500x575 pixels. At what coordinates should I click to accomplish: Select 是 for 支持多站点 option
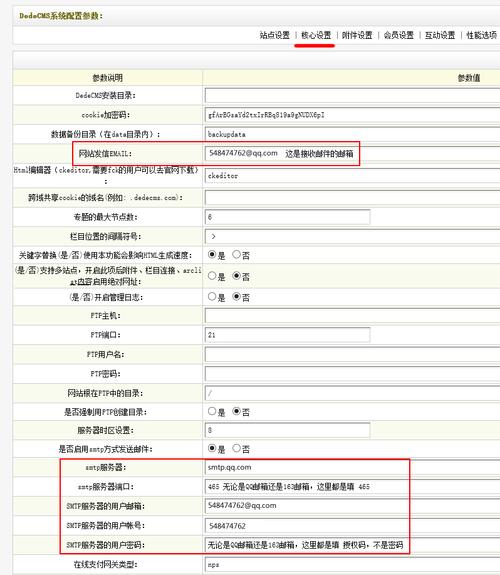[x=212, y=276]
